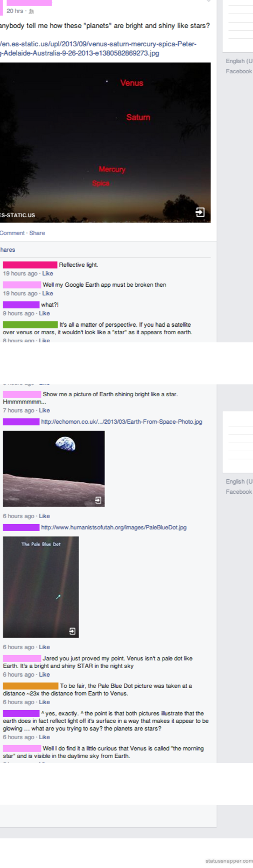Open the echomon.co.uk Earth-From-Space-Photo link
The height and width of the screenshot is (868, 253).
click(122, 422)
